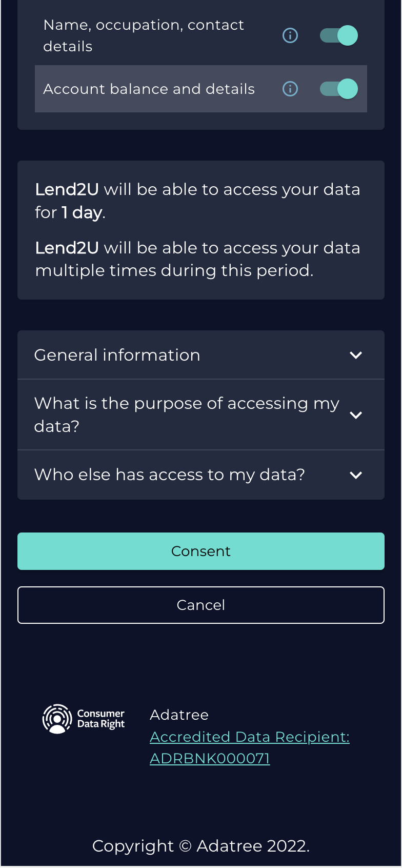Click the Consent button

coord(201,551)
